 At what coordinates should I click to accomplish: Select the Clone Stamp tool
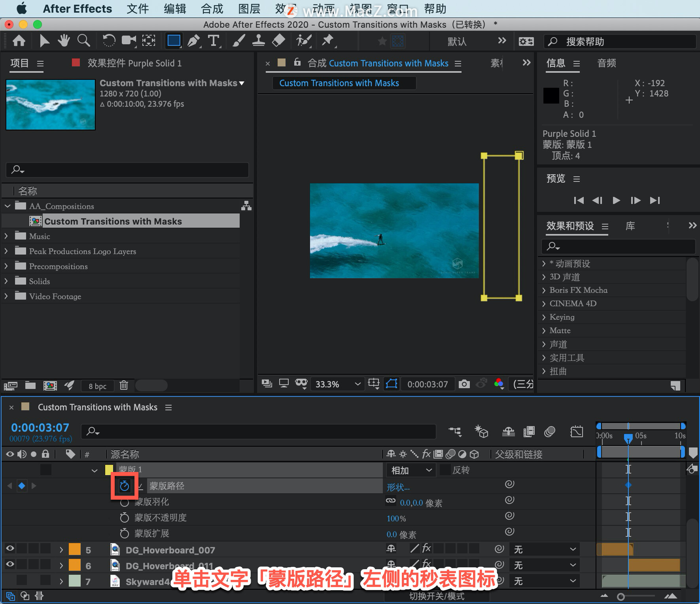coord(259,40)
